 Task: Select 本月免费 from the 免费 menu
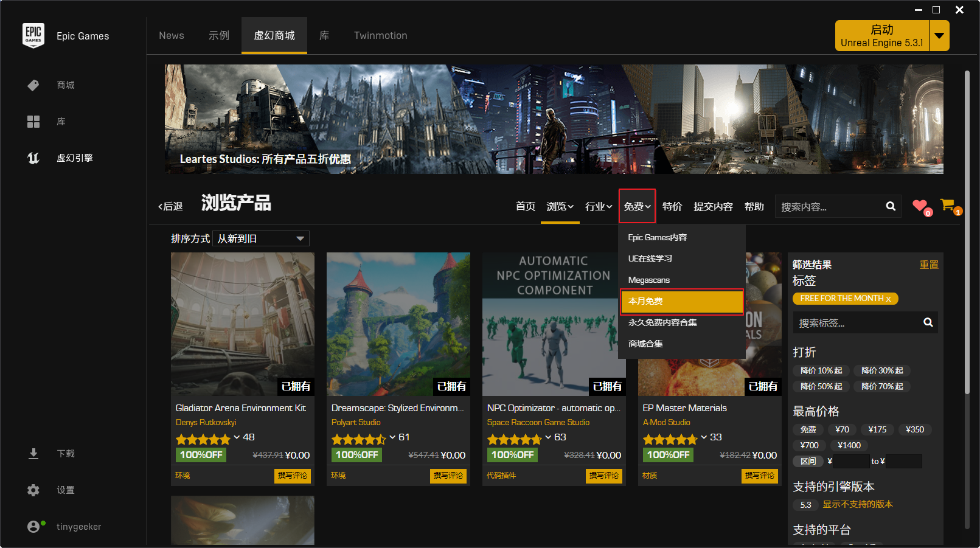pos(682,301)
